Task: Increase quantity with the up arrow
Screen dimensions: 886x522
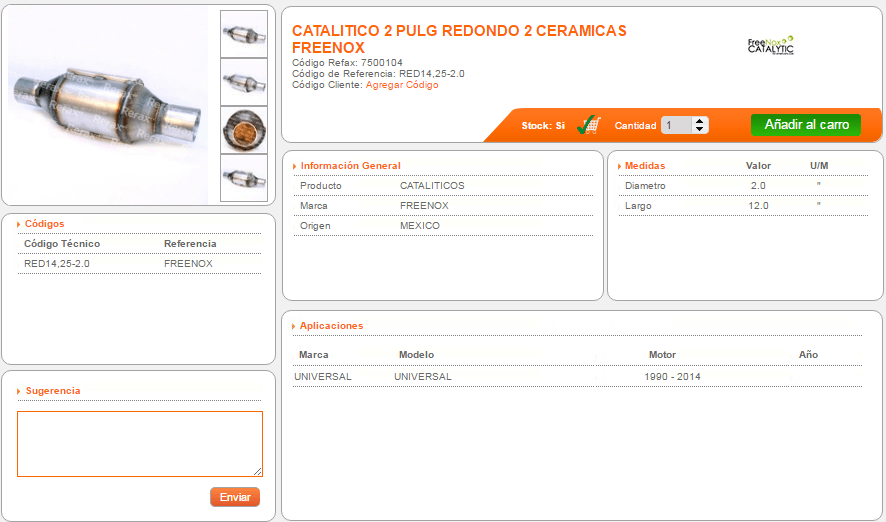Action: pyautogui.click(x=700, y=121)
